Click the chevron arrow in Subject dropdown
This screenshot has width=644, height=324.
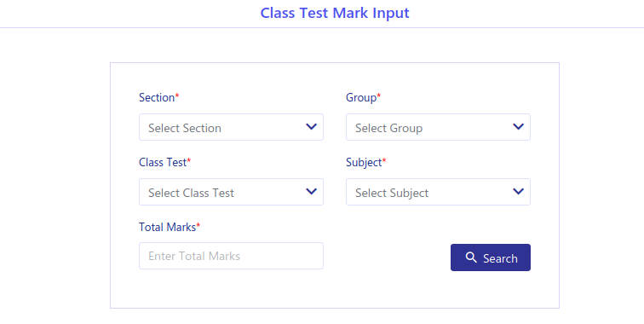click(518, 191)
